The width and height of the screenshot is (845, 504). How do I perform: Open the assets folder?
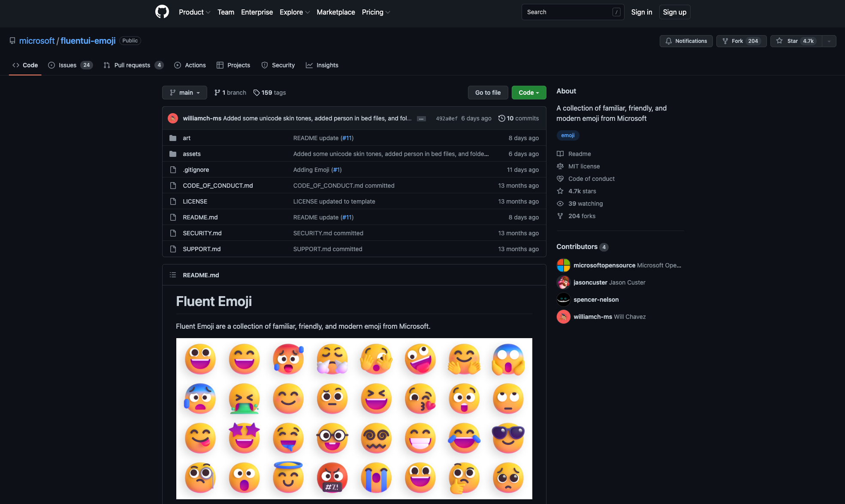click(x=191, y=154)
